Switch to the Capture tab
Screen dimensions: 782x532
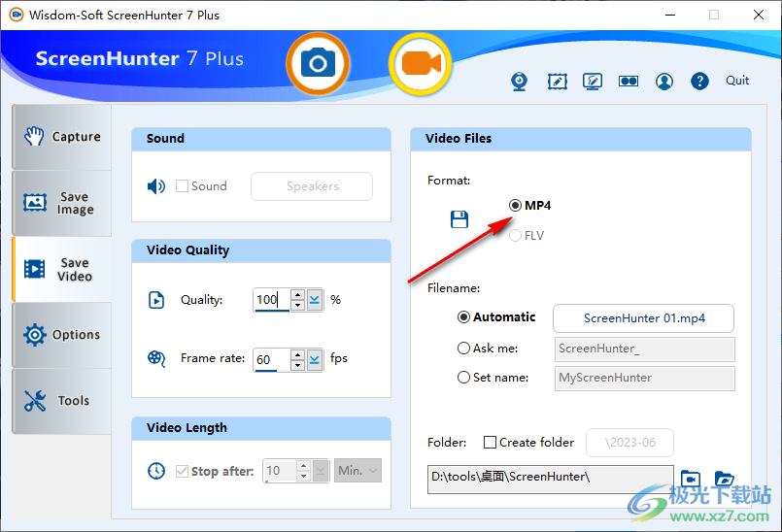click(x=62, y=137)
